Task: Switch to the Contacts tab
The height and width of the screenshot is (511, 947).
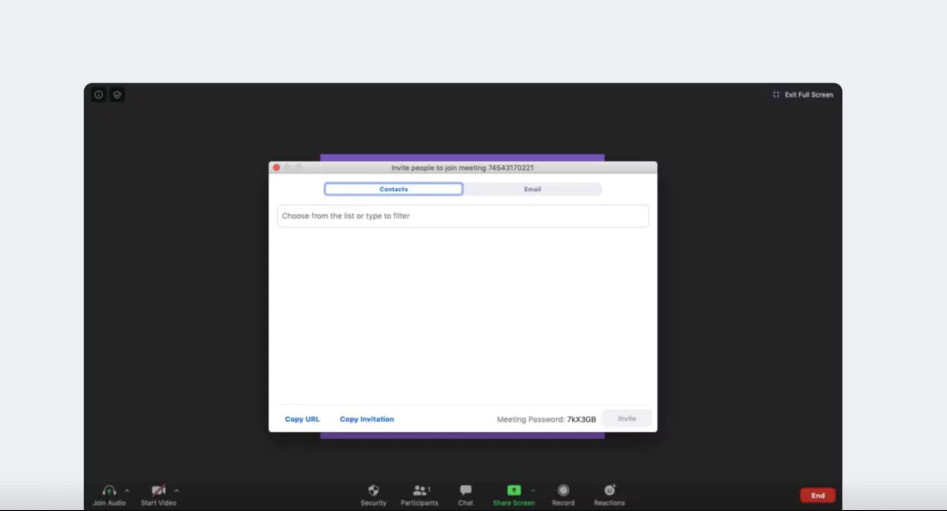Action: click(x=394, y=189)
